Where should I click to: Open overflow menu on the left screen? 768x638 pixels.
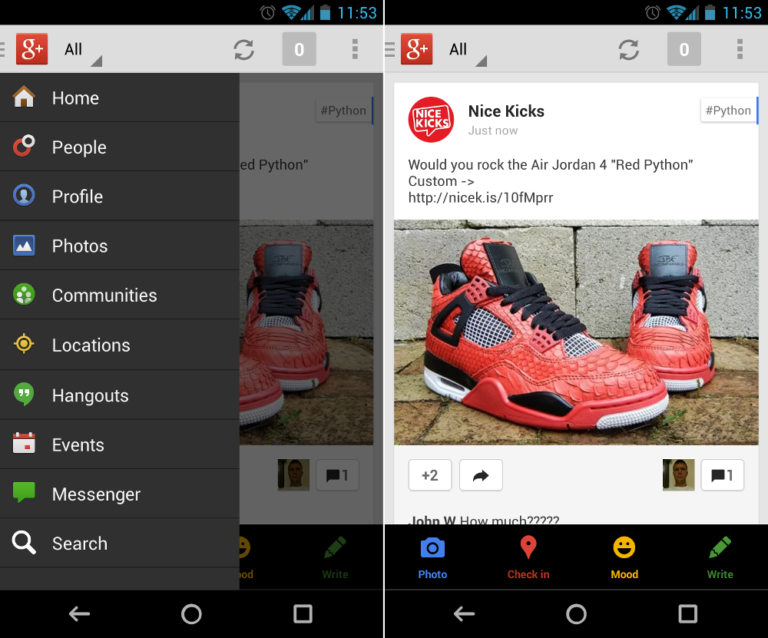tap(355, 49)
